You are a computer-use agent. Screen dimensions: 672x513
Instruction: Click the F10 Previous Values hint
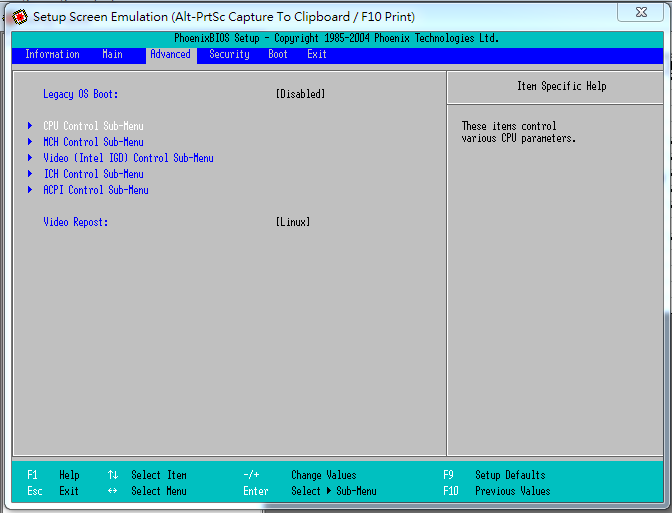tap(497, 491)
